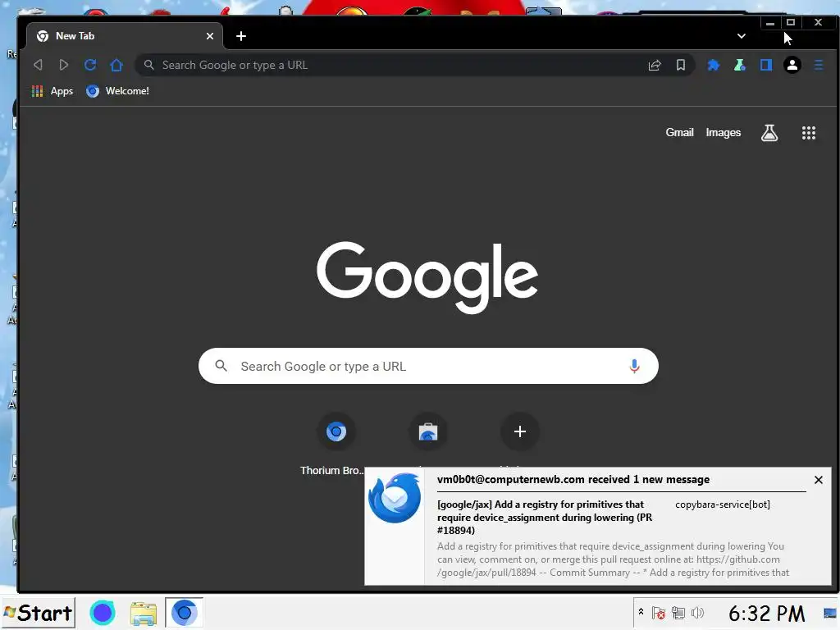The image size is (840, 630).
Task: Open the Start menu button
Action: [x=39, y=613]
